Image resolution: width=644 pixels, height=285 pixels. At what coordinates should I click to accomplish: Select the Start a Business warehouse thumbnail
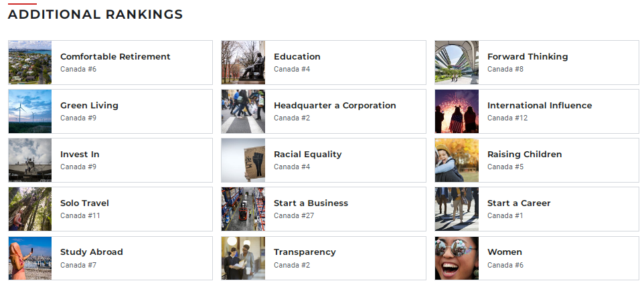click(243, 209)
